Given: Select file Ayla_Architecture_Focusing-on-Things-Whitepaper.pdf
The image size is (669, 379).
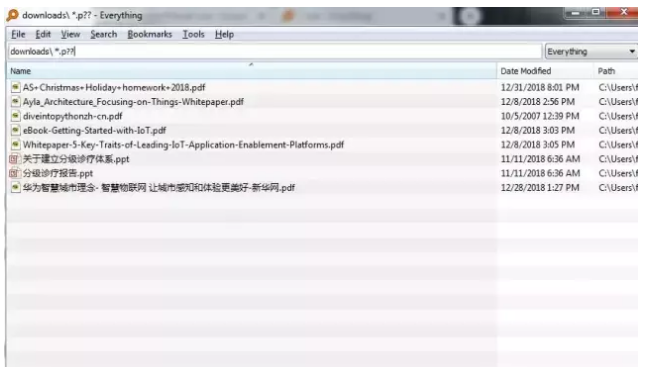Looking at the screenshot, I should click(x=134, y=102).
